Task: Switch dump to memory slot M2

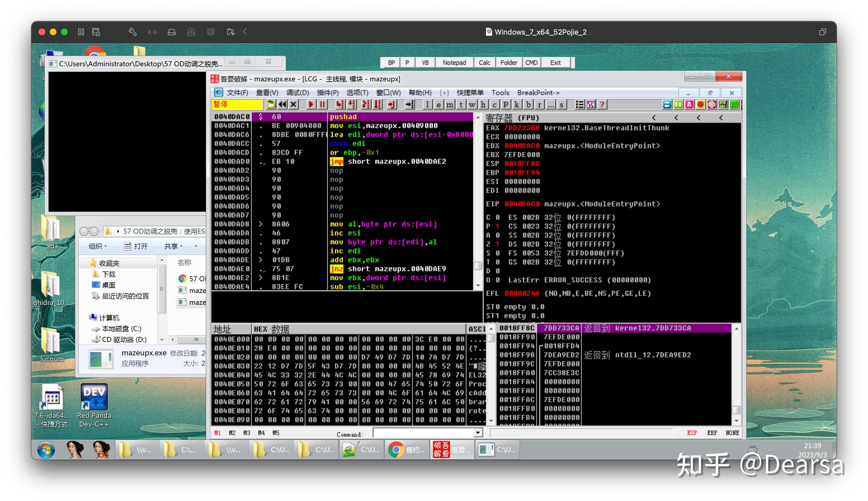Action: coord(232,433)
